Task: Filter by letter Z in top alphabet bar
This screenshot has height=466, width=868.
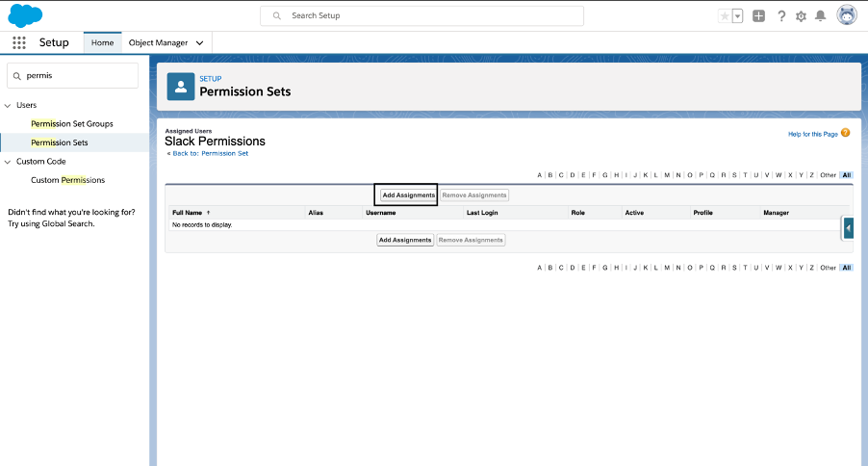Action: tap(811, 175)
